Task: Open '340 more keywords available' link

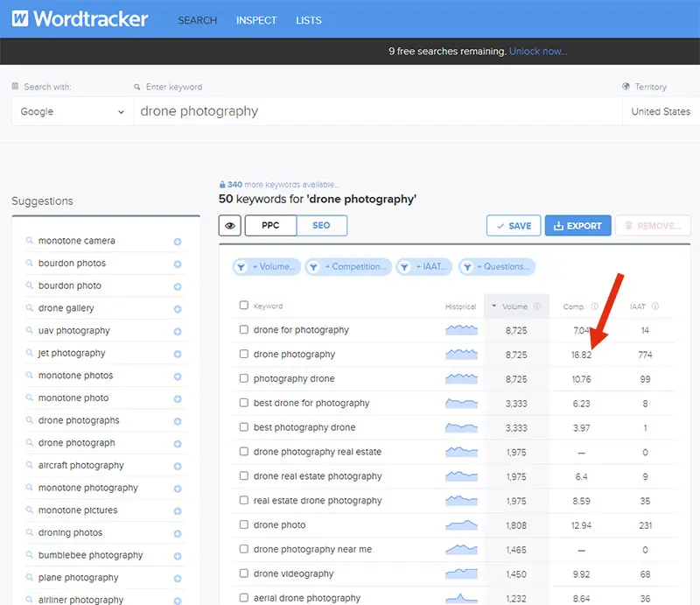Action: coord(279,185)
